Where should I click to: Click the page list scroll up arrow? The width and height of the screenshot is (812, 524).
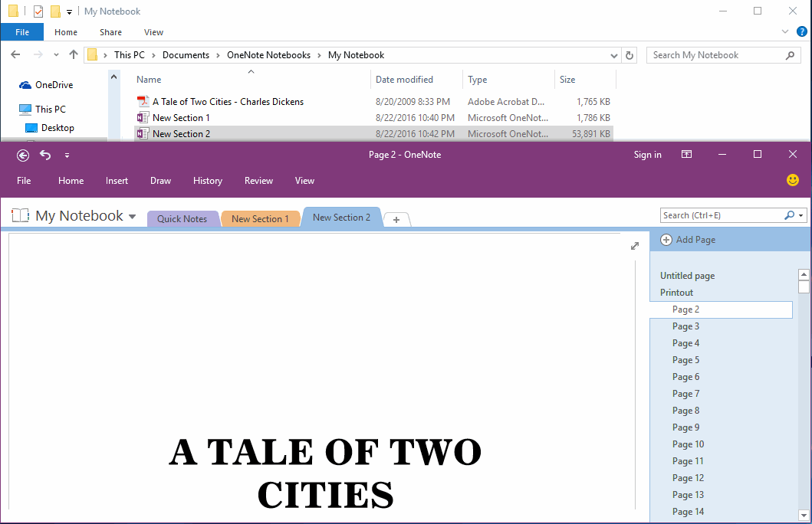pyautogui.click(x=804, y=275)
